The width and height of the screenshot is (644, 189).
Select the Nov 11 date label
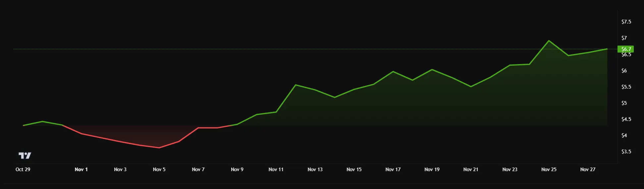point(276,170)
